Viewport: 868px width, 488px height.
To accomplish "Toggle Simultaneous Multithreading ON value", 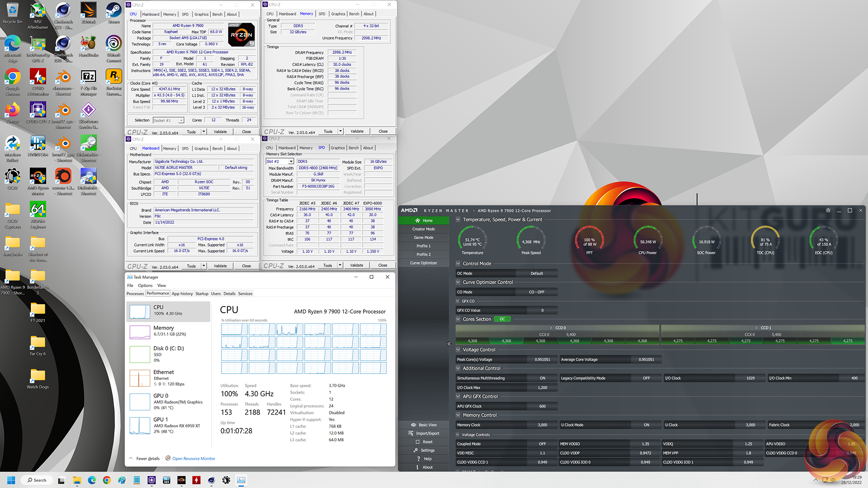I will pos(542,378).
